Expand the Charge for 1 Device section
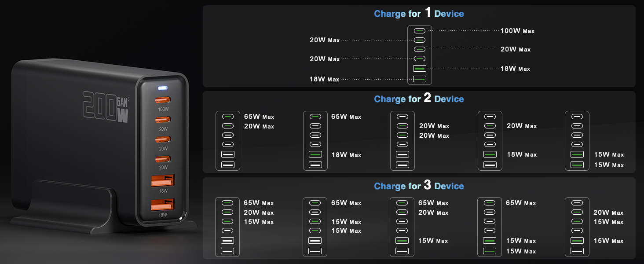644x264 pixels. tap(419, 13)
